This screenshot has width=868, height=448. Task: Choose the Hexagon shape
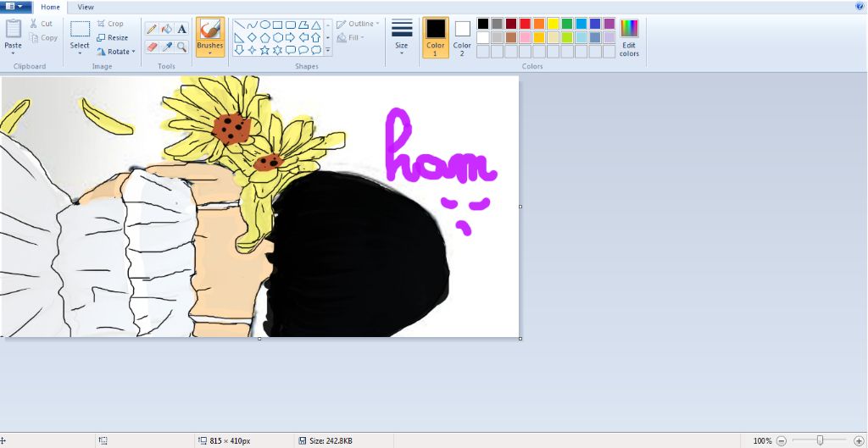[278, 37]
